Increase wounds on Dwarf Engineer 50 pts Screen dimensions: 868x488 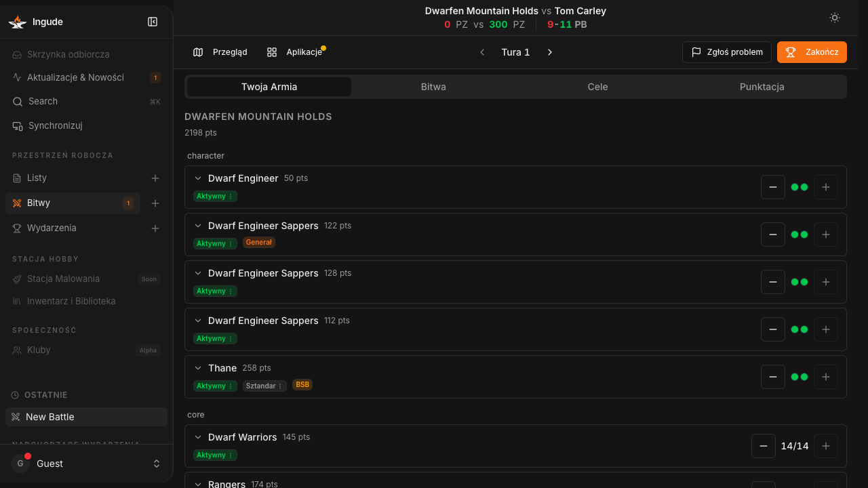(x=826, y=187)
